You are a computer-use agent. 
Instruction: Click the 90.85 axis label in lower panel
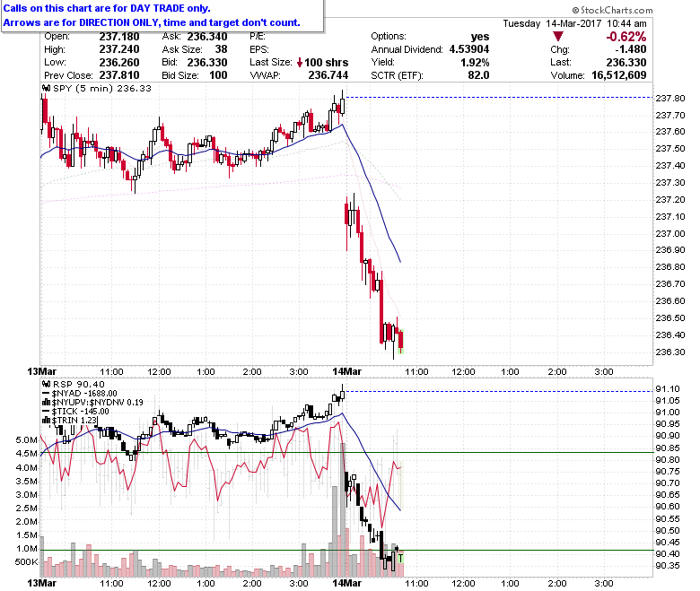point(668,448)
